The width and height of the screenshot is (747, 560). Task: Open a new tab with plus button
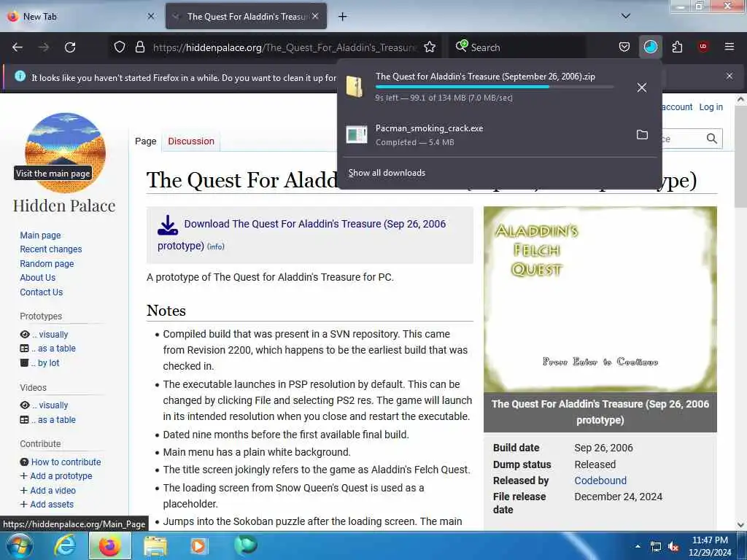pyautogui.click(x=343, y=17)
